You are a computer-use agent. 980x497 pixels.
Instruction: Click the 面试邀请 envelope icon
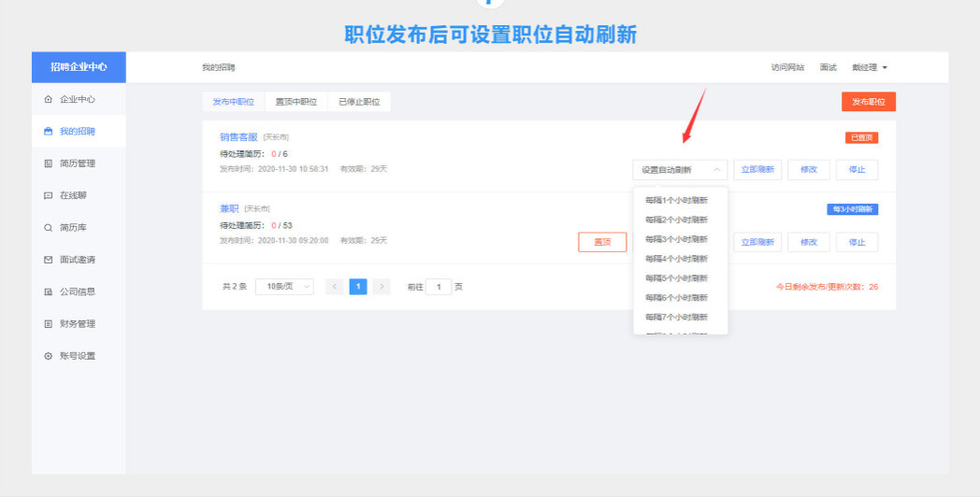[49, 260]
